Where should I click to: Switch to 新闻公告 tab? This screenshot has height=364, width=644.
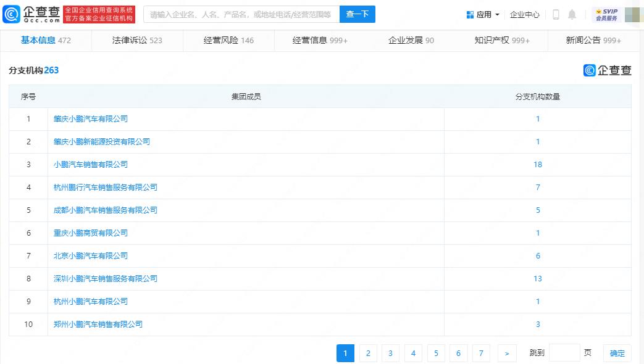click(x=593, y=40)
